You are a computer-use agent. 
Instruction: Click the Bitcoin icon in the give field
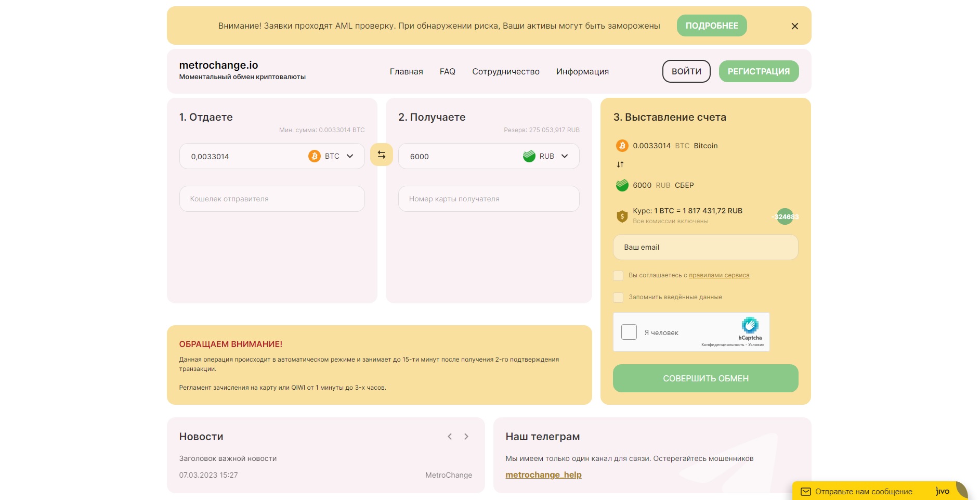[315, 156]
